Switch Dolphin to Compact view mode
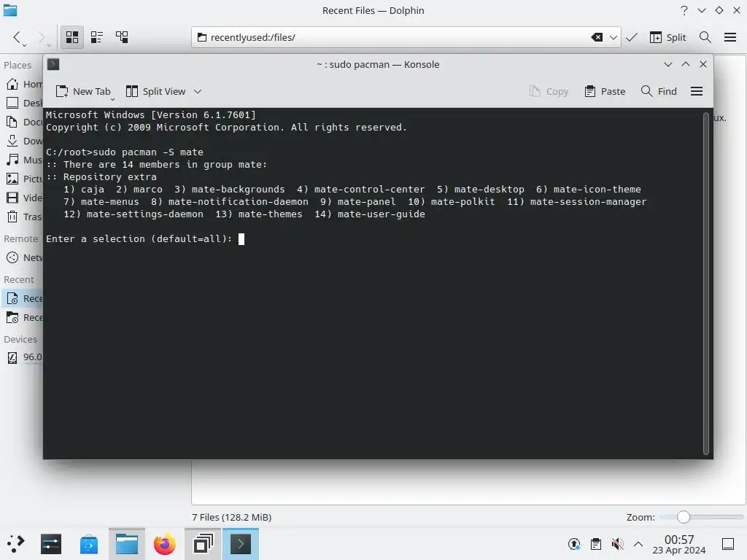The image size is (747, 560). coord(97,37)
